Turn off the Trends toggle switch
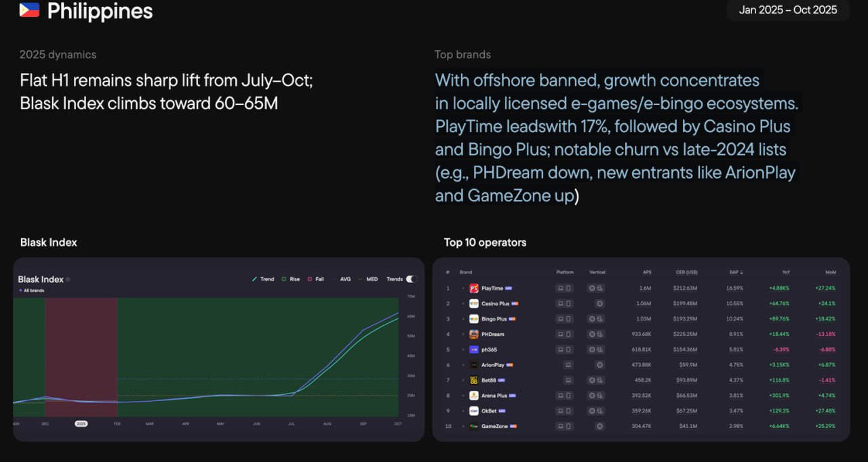 411,279
